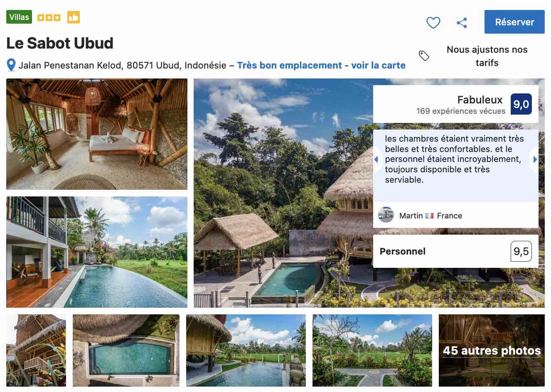The height and width of the screenshot is (392, 551).
Task: Save property with the heart icon
Action: coord(433,22)
